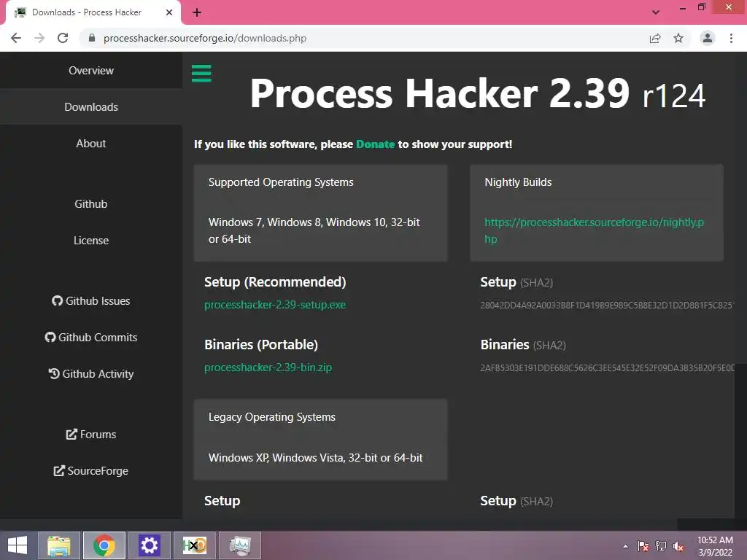Image resolution: width=747 pixels, height=560 pixels.
Task: Open Github Activity sidebar link
Action: pyautogui.click(x=91, y=374)
